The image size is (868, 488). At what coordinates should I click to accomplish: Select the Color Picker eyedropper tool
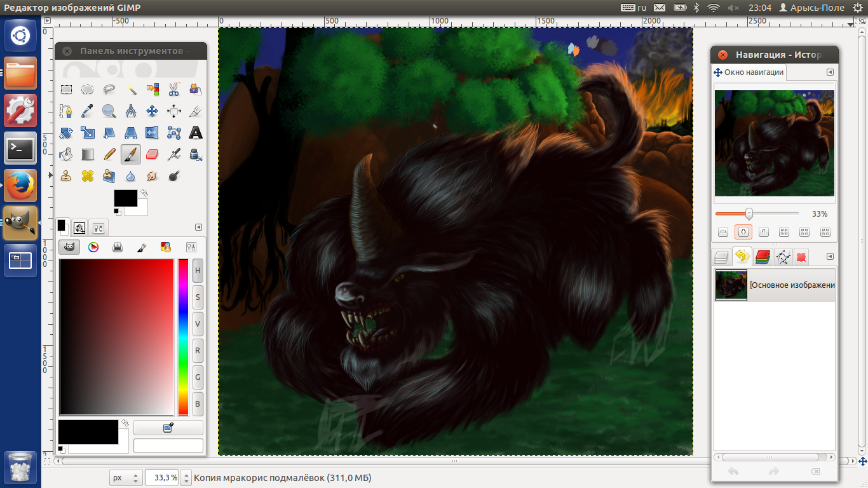(88, 111)
